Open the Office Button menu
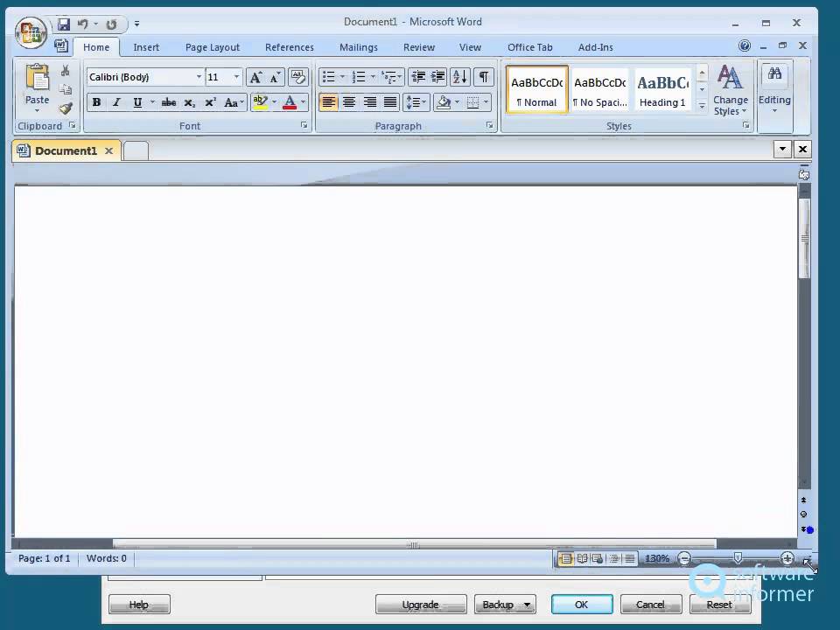Viewport: 840px width, 630px height. [x=31, y=32]
